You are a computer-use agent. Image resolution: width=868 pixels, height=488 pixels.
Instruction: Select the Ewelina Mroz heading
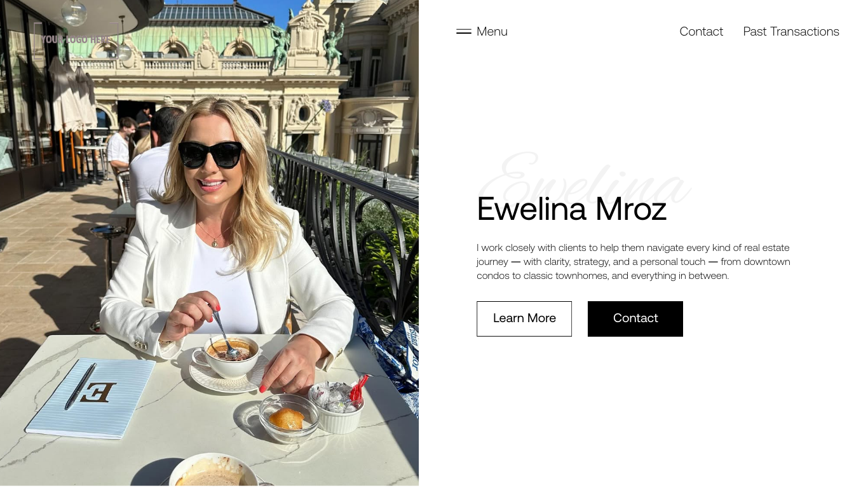[x=571, y=209]
